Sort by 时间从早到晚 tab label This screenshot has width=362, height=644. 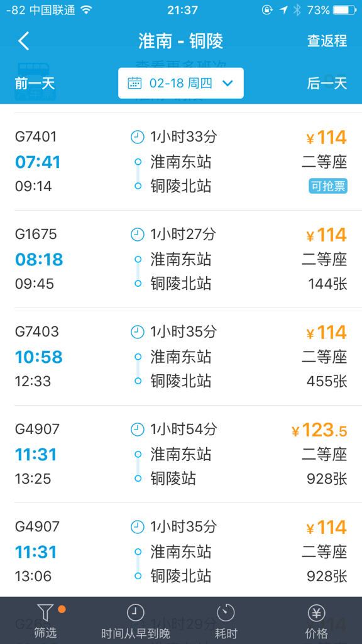136,633
